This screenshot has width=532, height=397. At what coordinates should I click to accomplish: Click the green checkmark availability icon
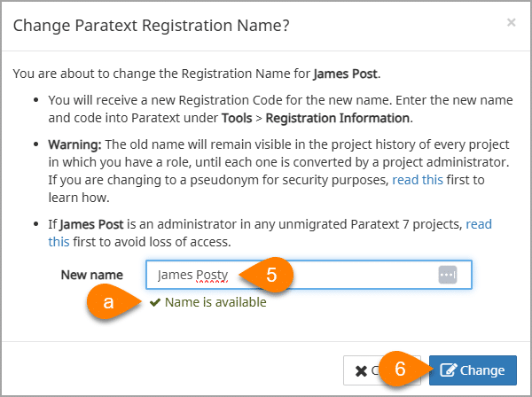(154, 302)
